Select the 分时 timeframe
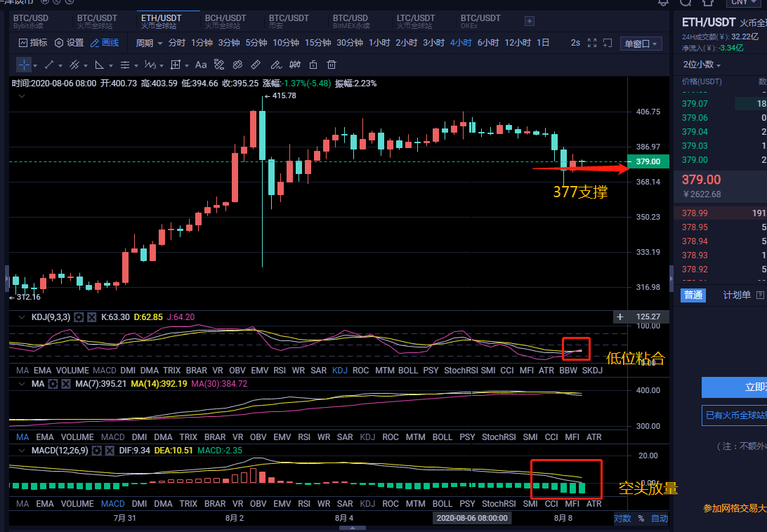Viewport: 767px width, 532px height. [x=176, y=43]
